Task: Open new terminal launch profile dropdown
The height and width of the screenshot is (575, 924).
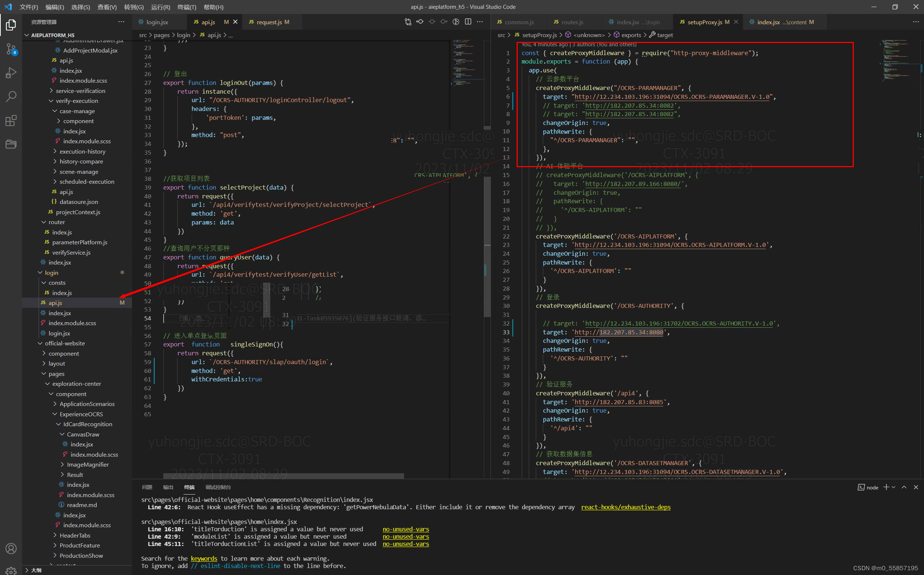Action: pyautogui.click(x=893, y=487)
